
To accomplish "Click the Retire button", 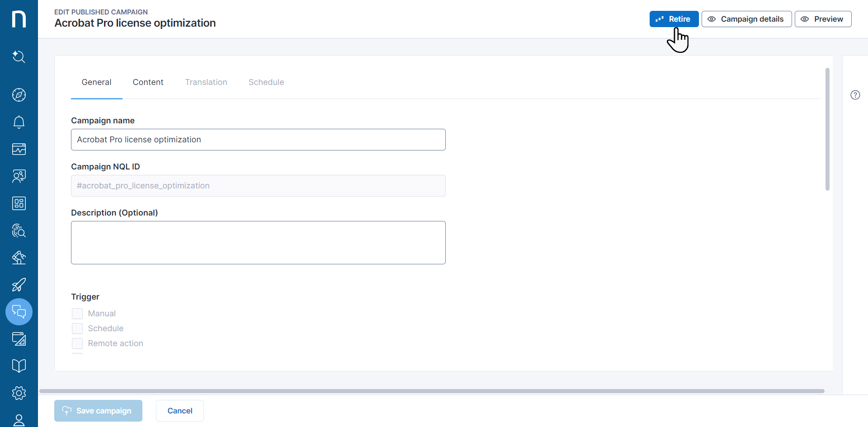I will point(674,19).
